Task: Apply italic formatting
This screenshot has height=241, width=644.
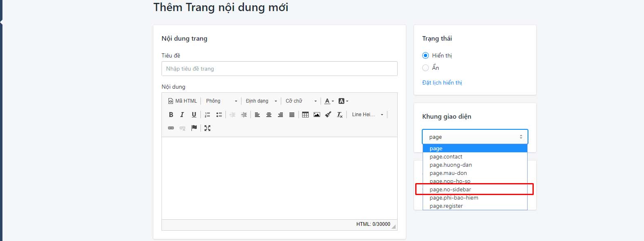Action: click(x=182, y=115)
